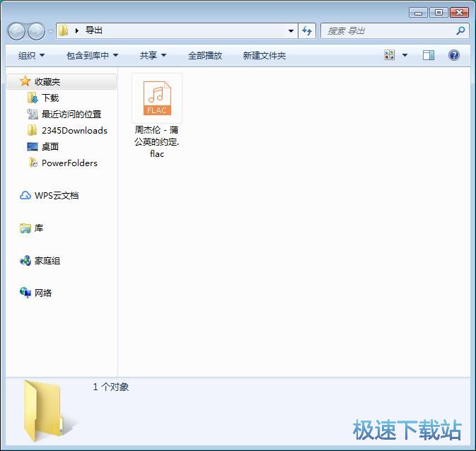Screen dimensions: 476x451
Task: Open the 2345Downloads folder
Action: 74,131
